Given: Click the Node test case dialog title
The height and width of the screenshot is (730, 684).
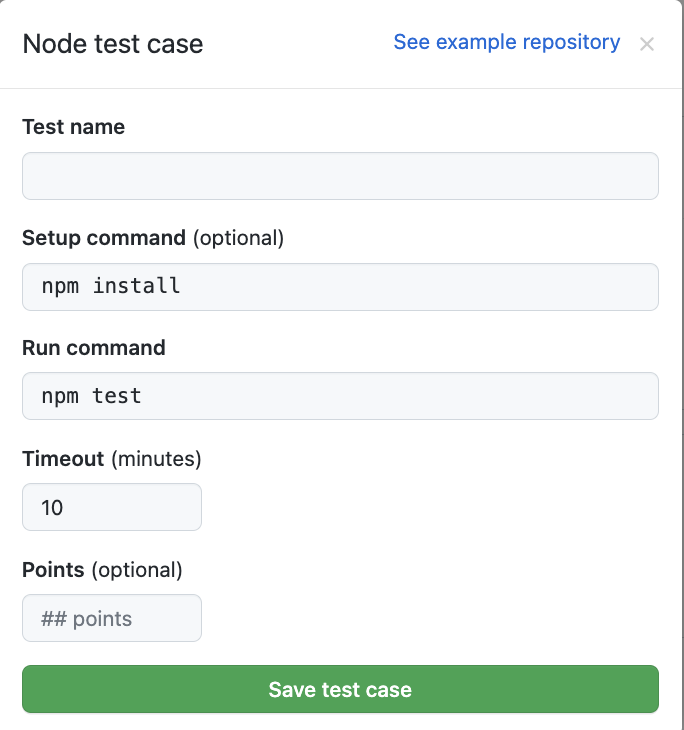Looking at the screenshot, I should pos(112,44).
